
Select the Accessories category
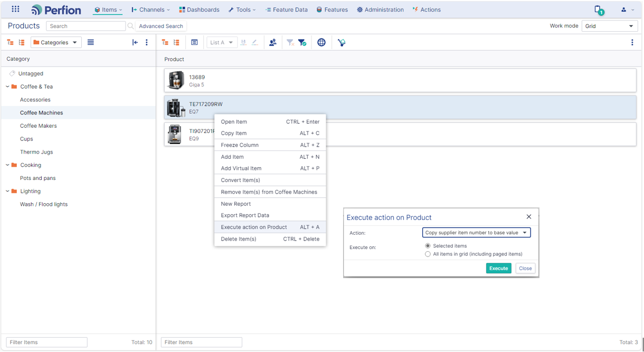tap(35, 100)
